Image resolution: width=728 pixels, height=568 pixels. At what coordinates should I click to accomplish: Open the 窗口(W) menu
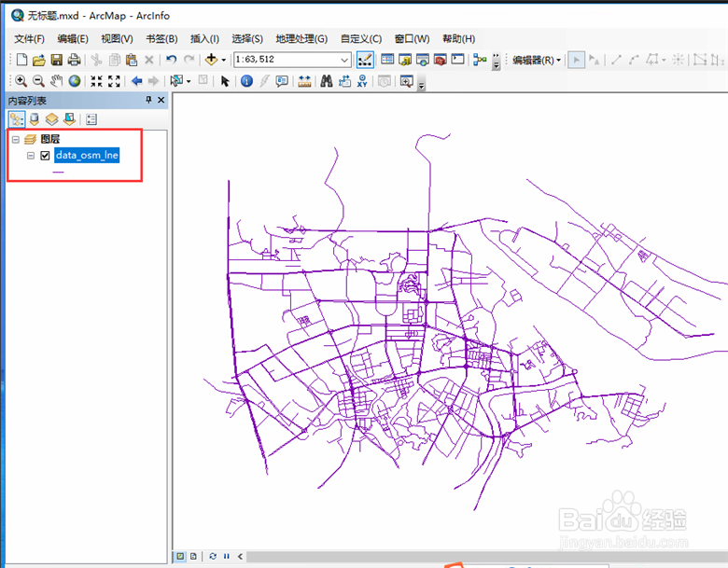point(412,38)
